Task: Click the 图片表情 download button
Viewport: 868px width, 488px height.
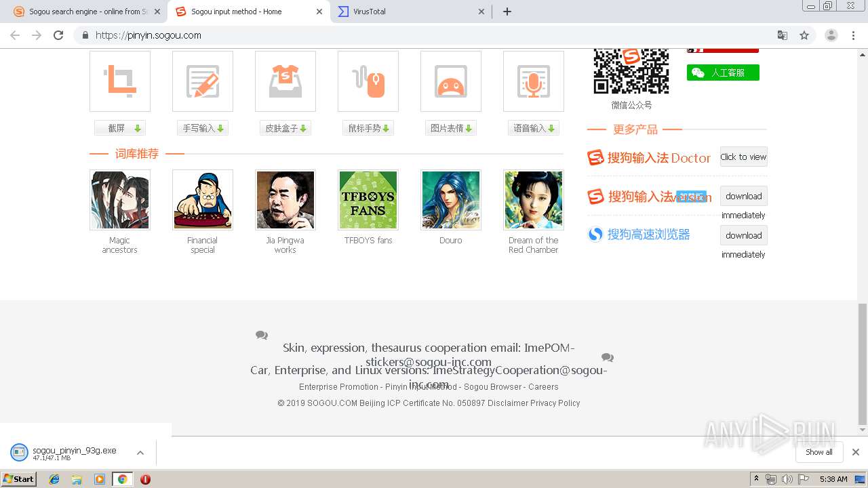Action: click(x=451, y=128)
